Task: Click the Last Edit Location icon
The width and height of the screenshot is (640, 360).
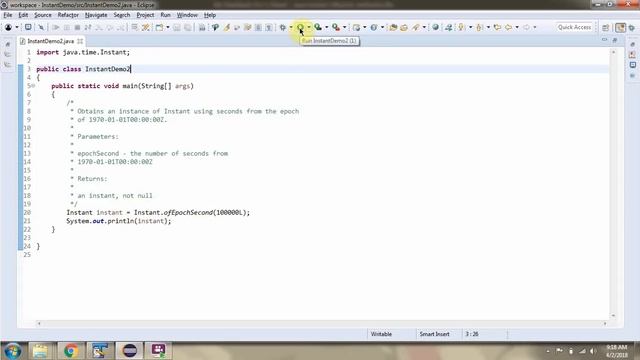Action: (x=497, y=27)
